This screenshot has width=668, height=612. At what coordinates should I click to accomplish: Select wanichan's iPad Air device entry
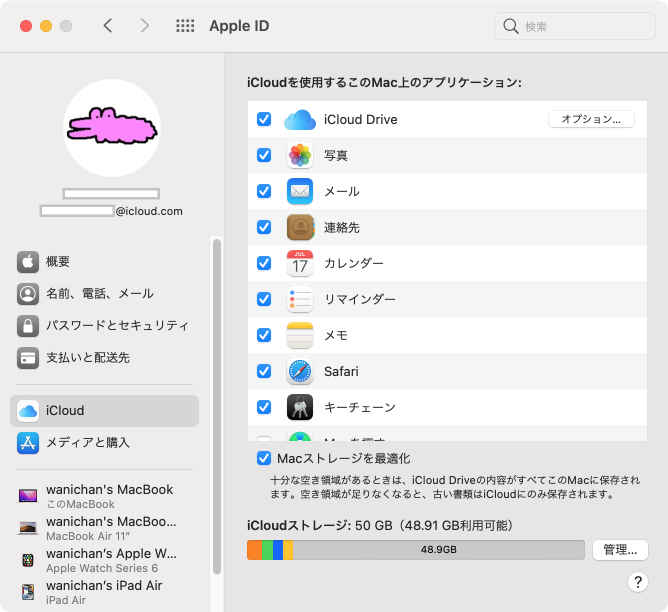click(x=104, y=592)
